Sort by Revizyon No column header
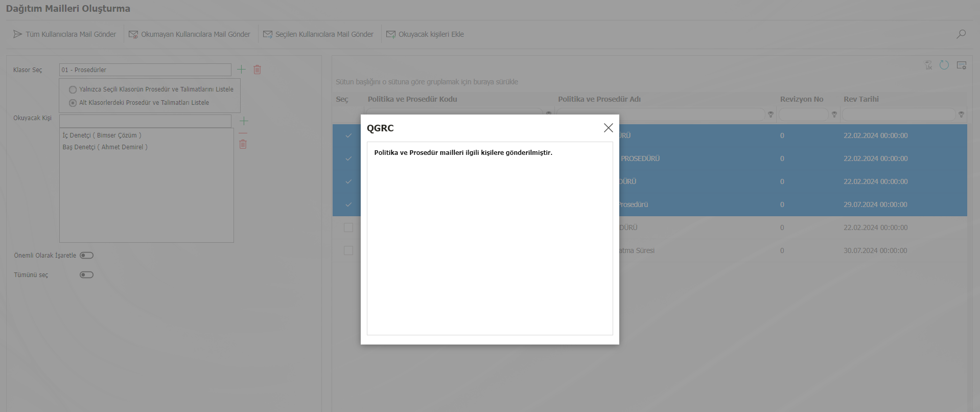Screen dimensions: 980x412 click(802, 99)
